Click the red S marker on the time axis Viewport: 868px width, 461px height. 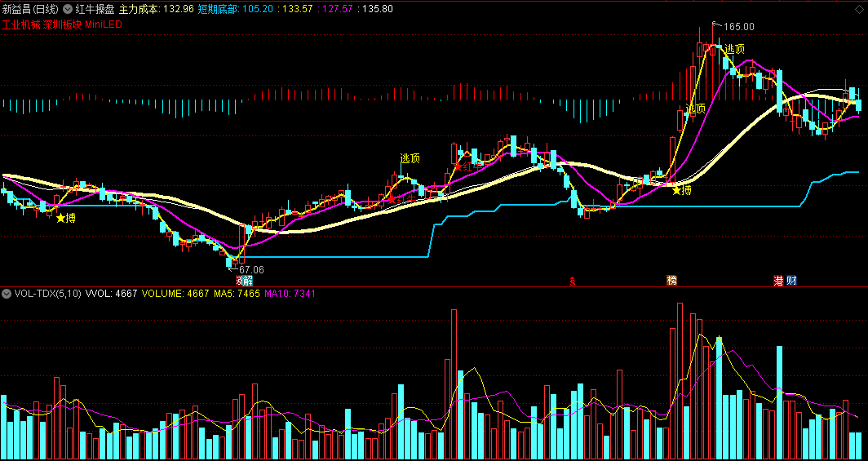573,281
